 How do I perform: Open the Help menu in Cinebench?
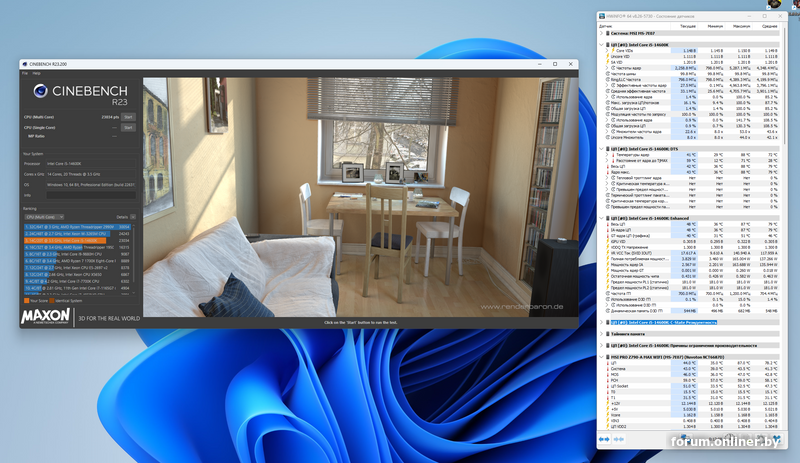(x=36, y=73)
